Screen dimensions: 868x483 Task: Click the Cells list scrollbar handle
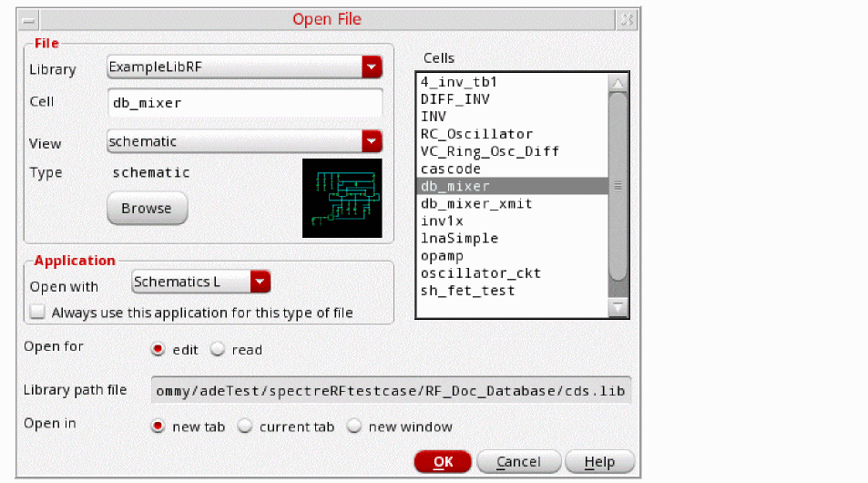618,185
